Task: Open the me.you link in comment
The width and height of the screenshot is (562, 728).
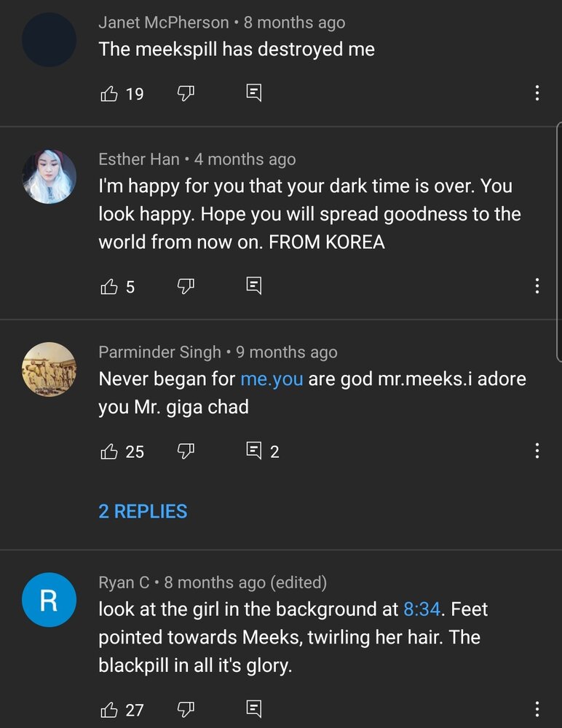Action: 272,379
